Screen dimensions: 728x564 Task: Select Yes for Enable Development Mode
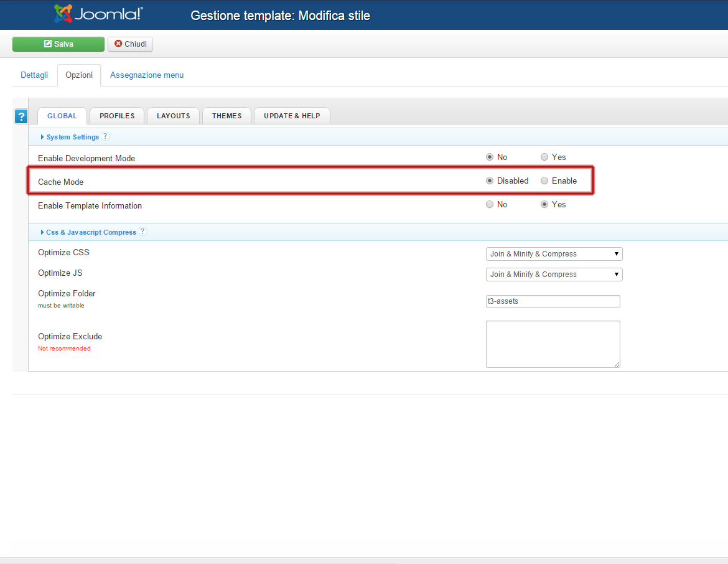(x=544, y=157)
